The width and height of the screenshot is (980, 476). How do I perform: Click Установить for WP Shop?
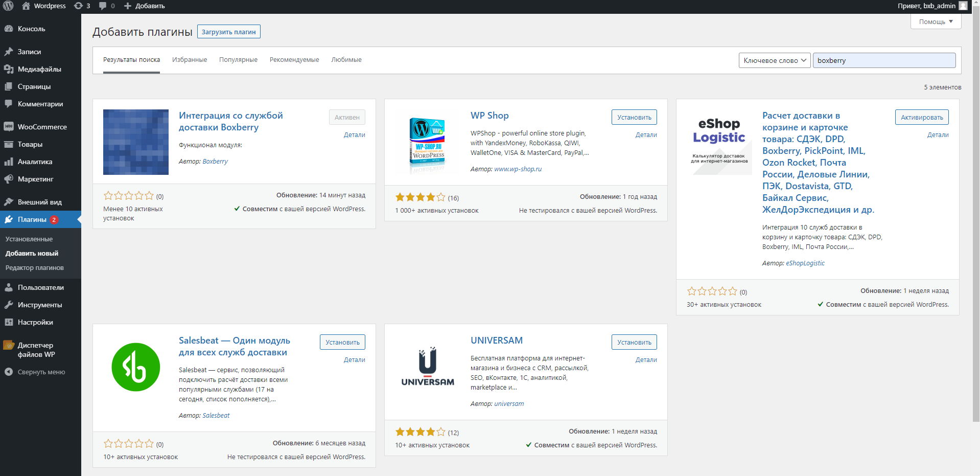click(634, 117)
